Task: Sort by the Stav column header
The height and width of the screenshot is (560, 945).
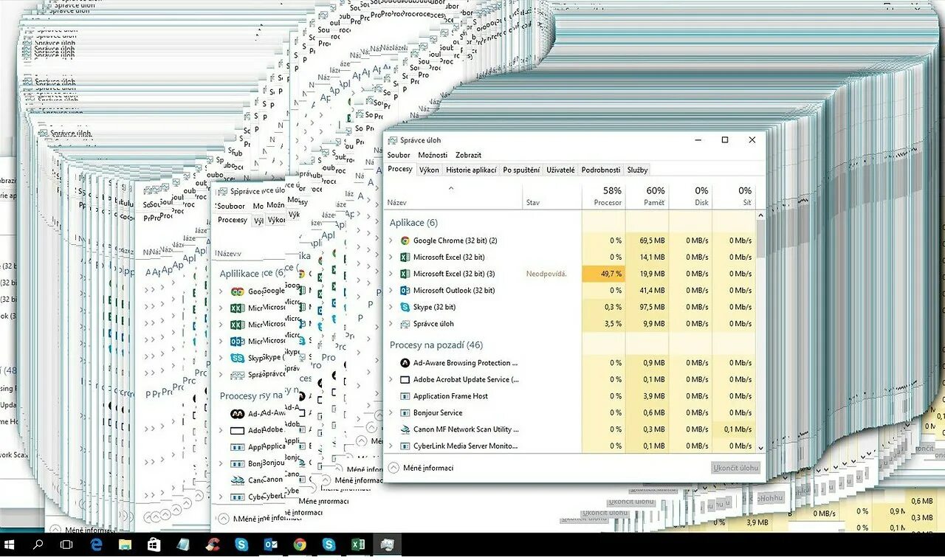Action: click(x=552, y=196)
